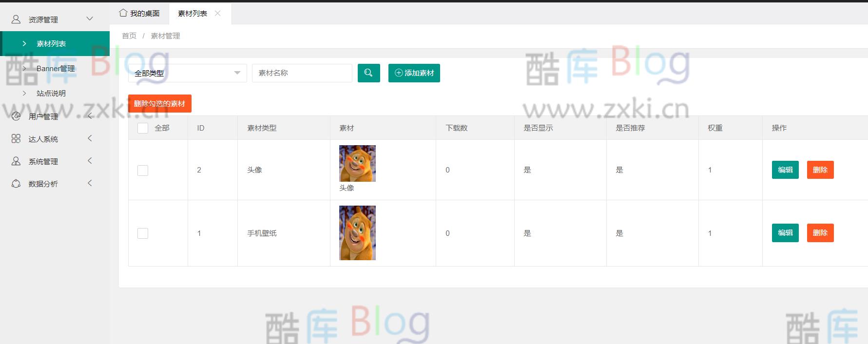Click the 手机壁纸 type cell
The image size is (868, 344).
coord(262,233)
